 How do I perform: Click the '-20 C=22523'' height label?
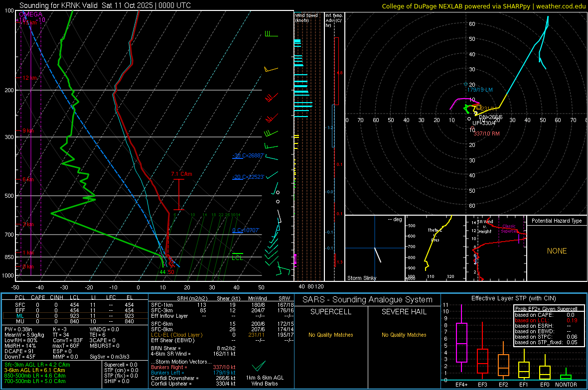[248, 177]
